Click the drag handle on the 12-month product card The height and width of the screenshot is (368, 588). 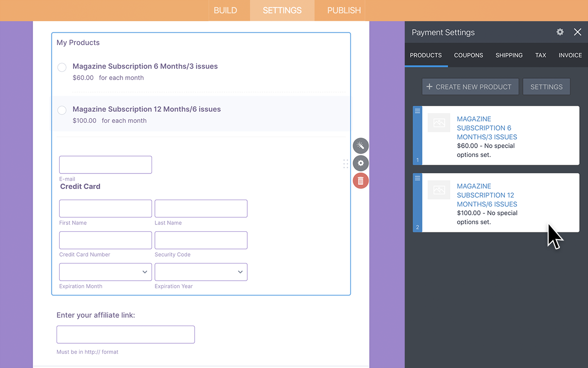point(417,178)
